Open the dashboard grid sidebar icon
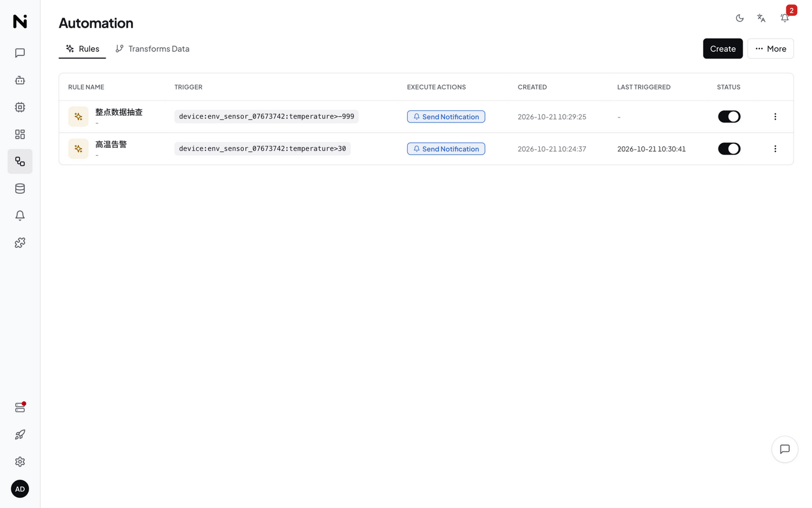Viewport: 812px width, 508px height. [20, 134]
